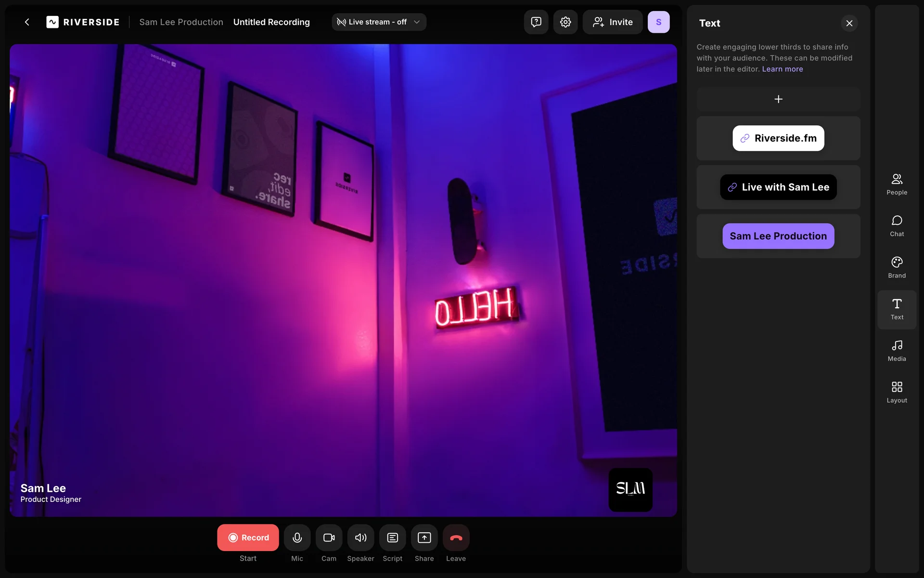Toggle the speaker output
924x578 pixels.
tap(360, 538)
